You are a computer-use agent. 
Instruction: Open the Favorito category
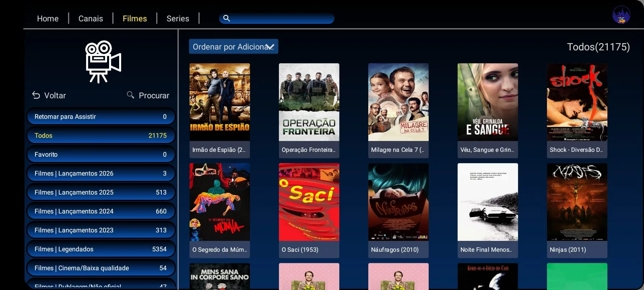[101, 155]
